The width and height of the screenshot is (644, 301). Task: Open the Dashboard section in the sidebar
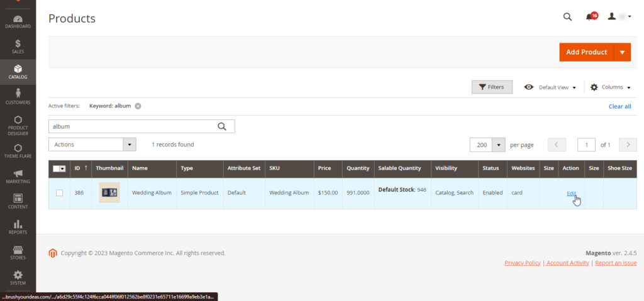pyautogui.click(x=18, y=22)
